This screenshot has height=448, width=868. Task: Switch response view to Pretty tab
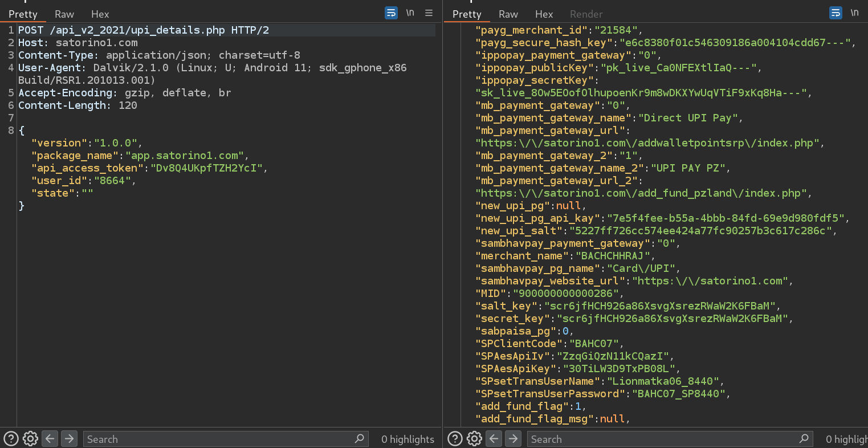[467, 14]
